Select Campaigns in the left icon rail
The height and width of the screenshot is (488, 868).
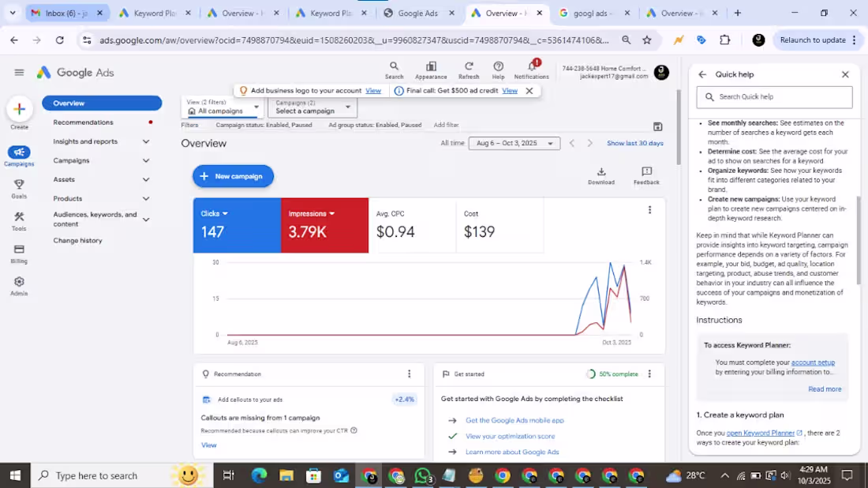click(19, 155)
